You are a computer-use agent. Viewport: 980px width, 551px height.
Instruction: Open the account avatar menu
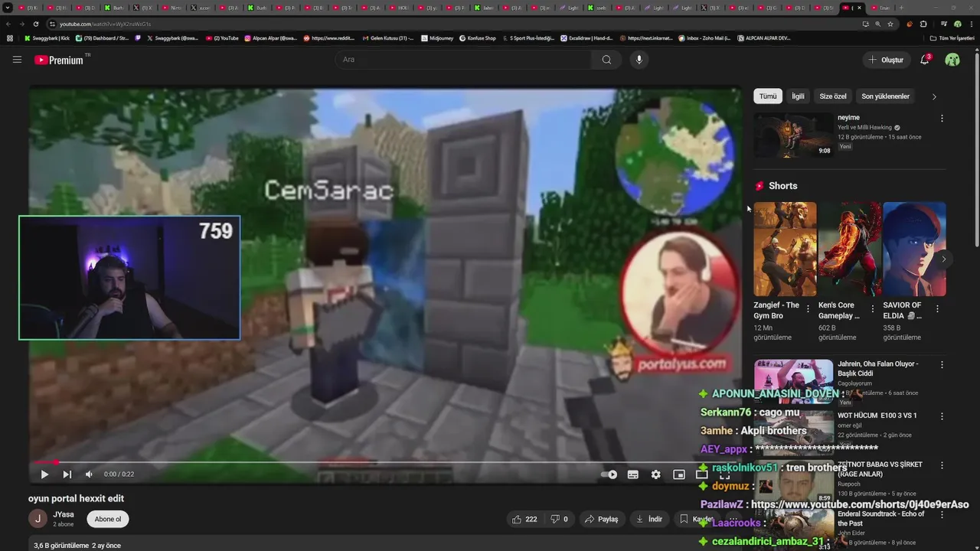[x=952, y=60]
